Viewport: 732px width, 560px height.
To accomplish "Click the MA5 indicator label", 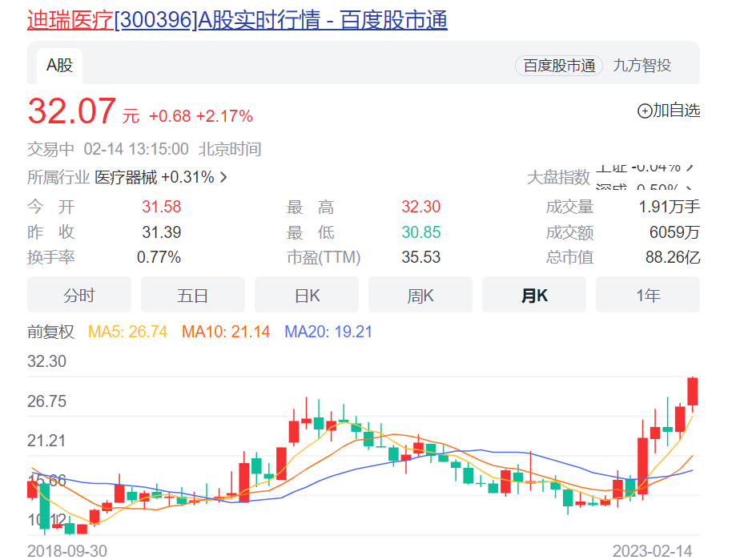I will pos(127,332).
